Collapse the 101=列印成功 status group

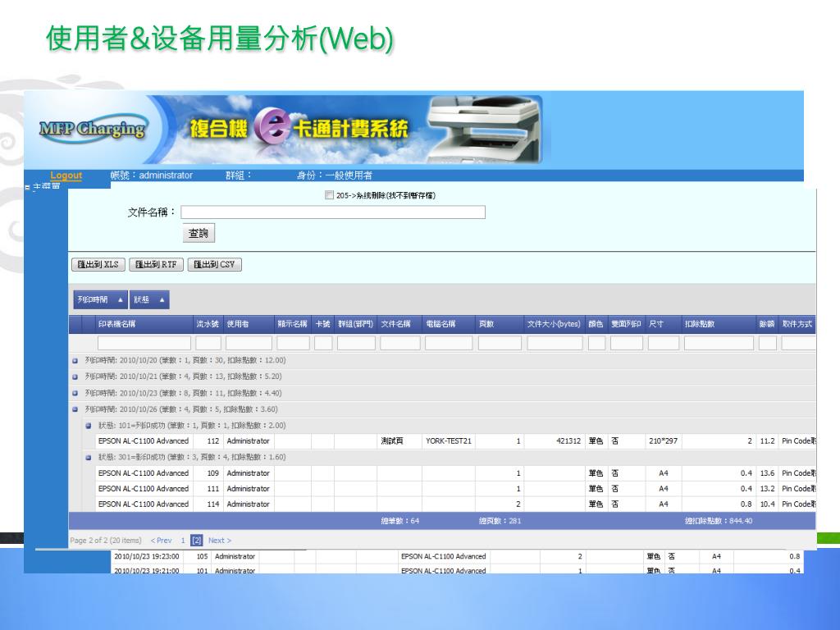point(89,426)
